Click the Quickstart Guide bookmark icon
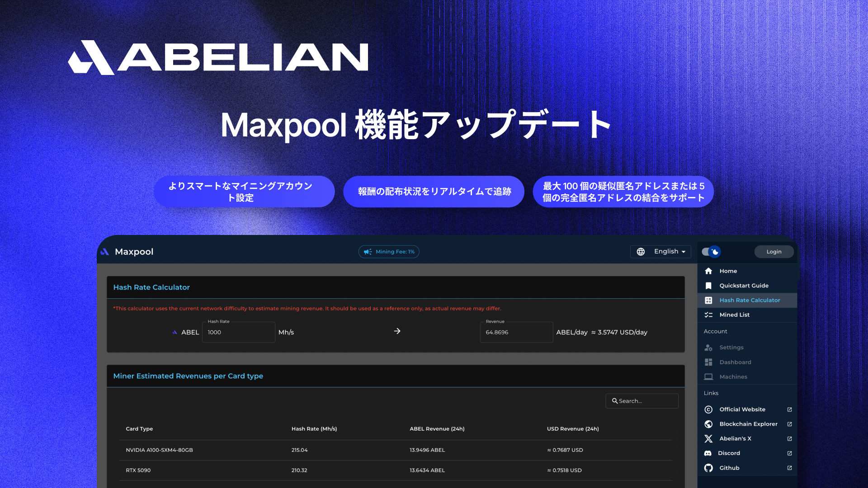 708,286
